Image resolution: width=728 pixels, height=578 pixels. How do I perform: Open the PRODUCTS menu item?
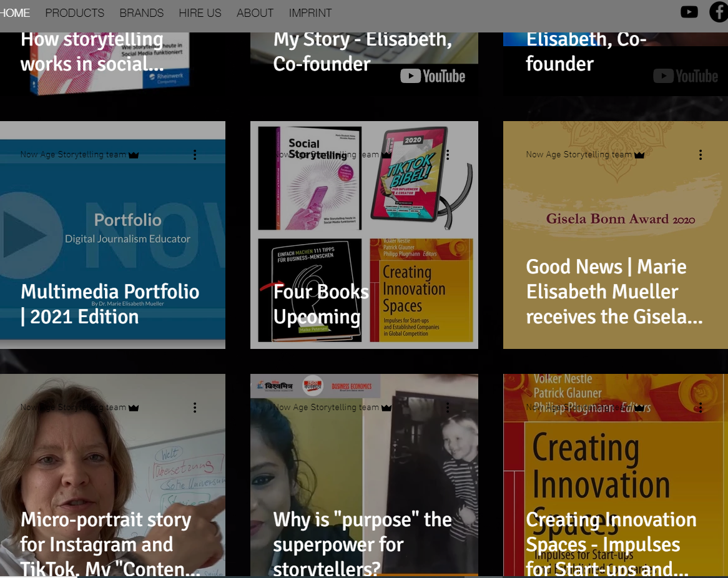tap(75, 13)
